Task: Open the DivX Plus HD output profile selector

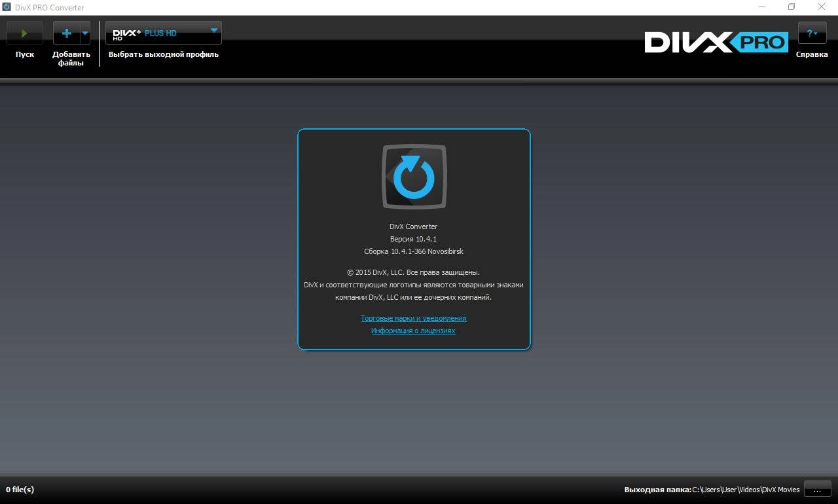Action: point(164,33)
